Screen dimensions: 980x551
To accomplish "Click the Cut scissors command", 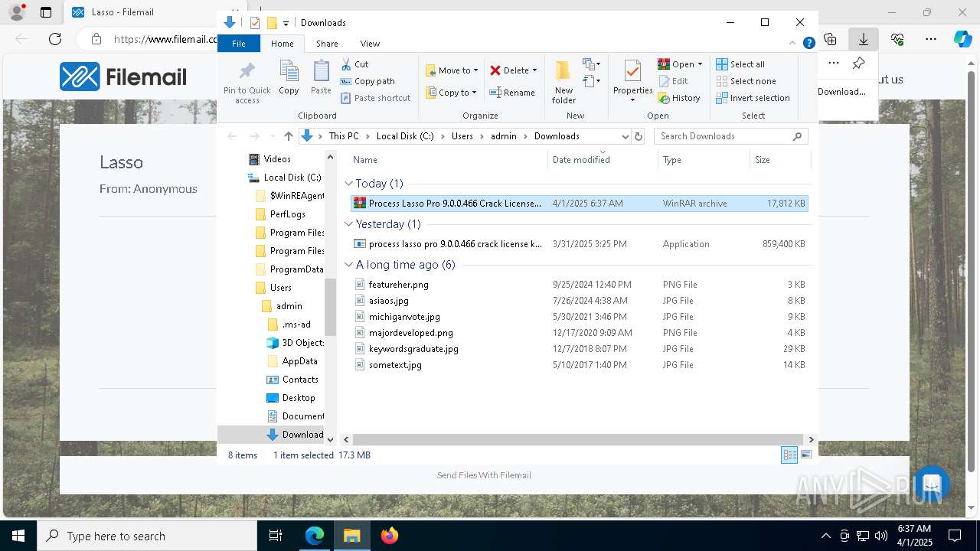I will pos(354,64).
